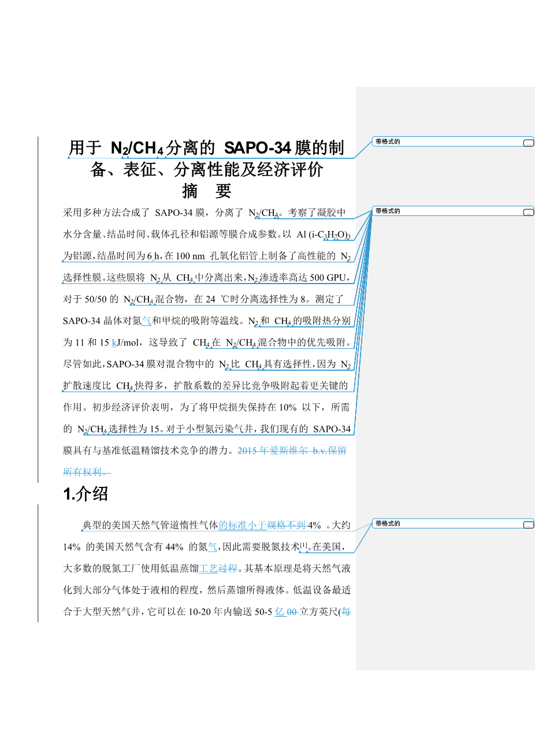Select the 带格式的 balloon beside the abstract paragraph

453,211
